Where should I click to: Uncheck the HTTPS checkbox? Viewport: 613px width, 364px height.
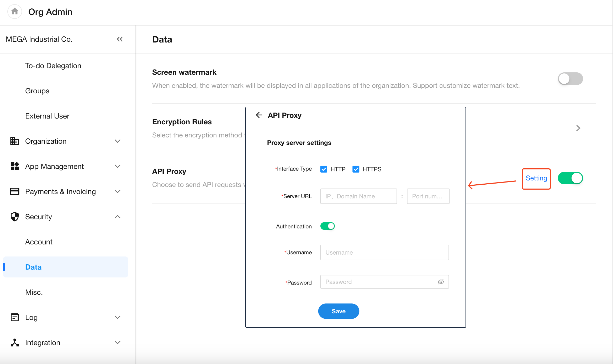click(x=356, y=169)
